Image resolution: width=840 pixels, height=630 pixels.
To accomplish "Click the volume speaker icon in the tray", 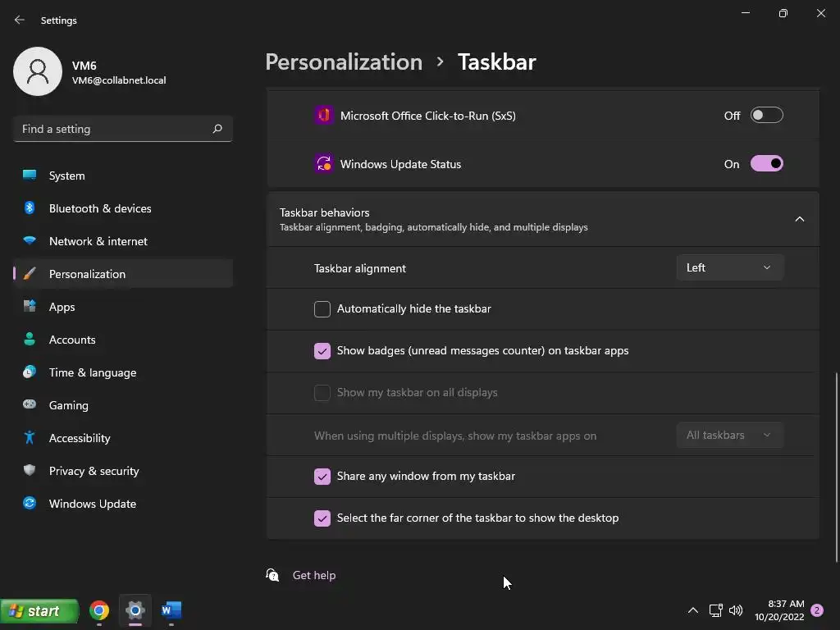I will pyautogui.click(x=736, y=610).
